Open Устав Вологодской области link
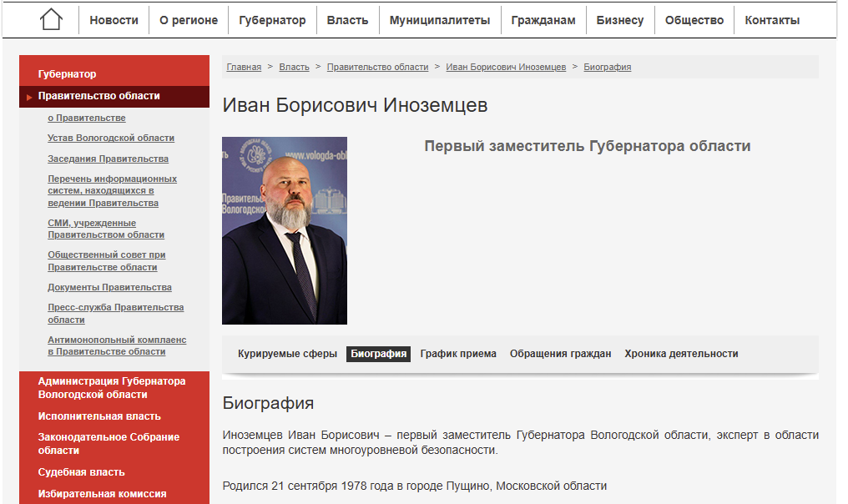This screenshot has height=504, width=848. (x=111, y=138)
